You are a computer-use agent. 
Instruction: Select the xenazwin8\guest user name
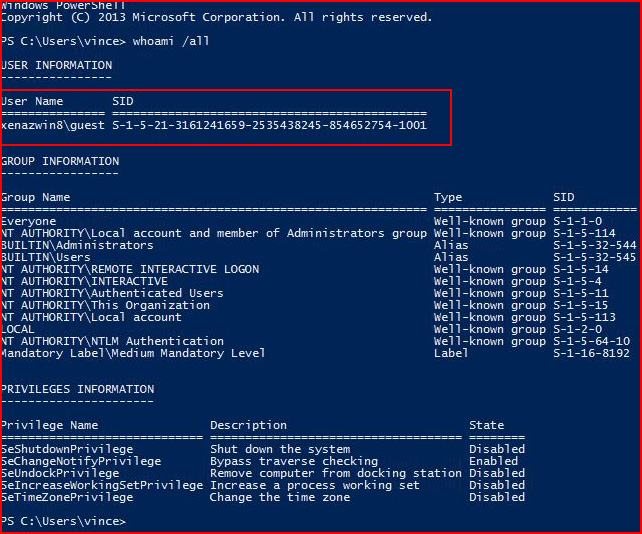point(53,125)
